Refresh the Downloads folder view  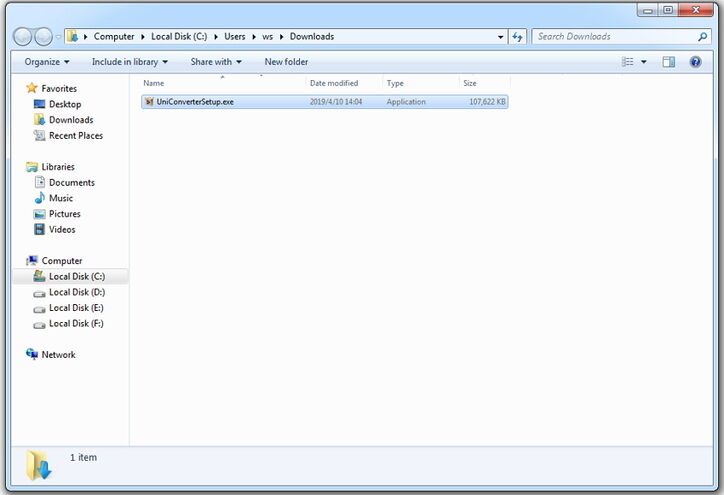517,37
